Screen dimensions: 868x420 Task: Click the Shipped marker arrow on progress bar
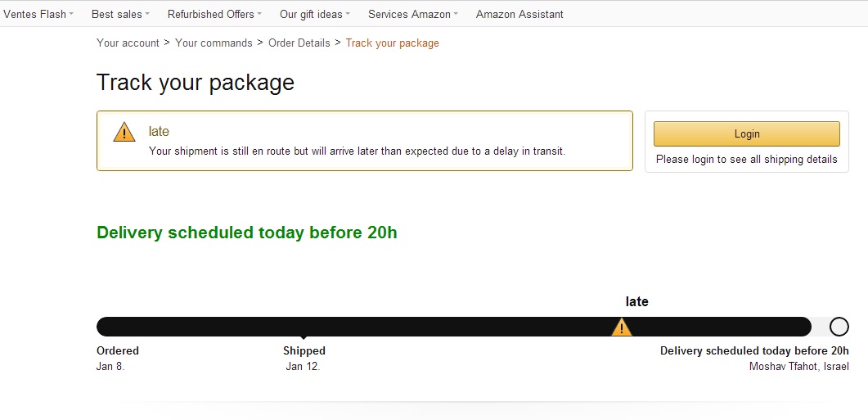[304, 336]
